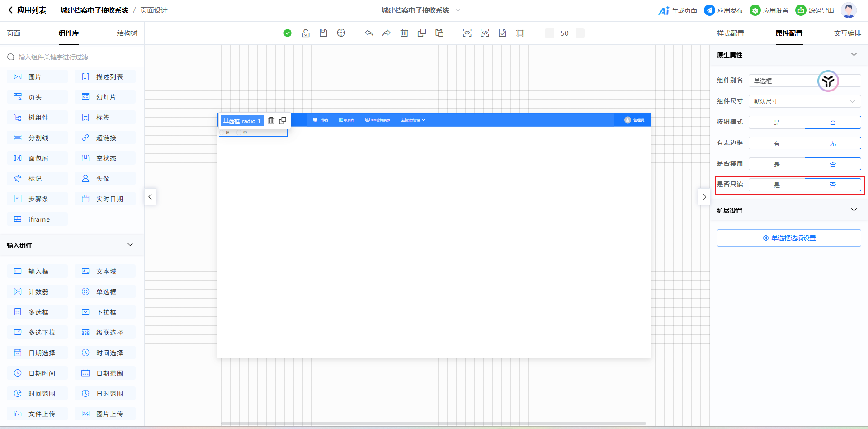Collapse the 原生属性 section
This screenshot has height=429, width=868.
coord(854,55)
